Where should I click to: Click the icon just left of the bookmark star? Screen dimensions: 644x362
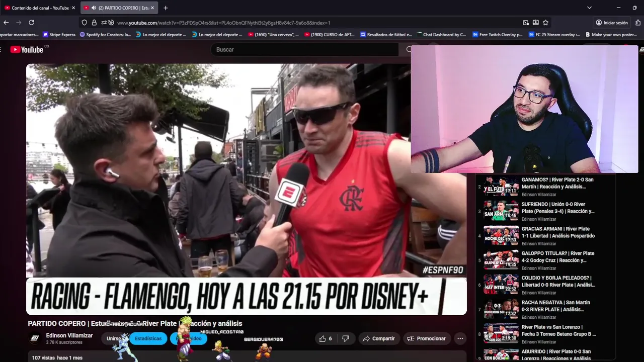click(536, 23)
